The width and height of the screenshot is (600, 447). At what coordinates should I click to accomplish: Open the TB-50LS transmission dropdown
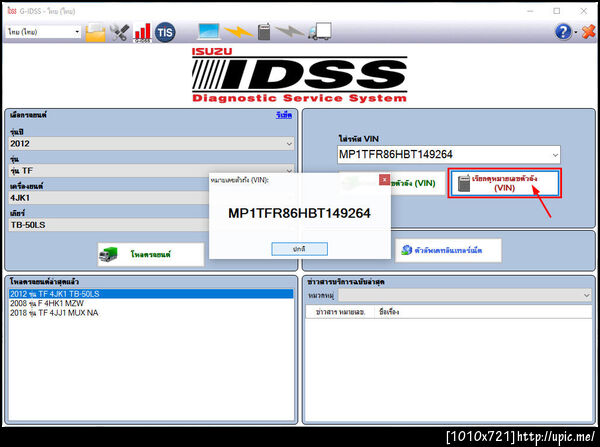(x=109, y=225)
